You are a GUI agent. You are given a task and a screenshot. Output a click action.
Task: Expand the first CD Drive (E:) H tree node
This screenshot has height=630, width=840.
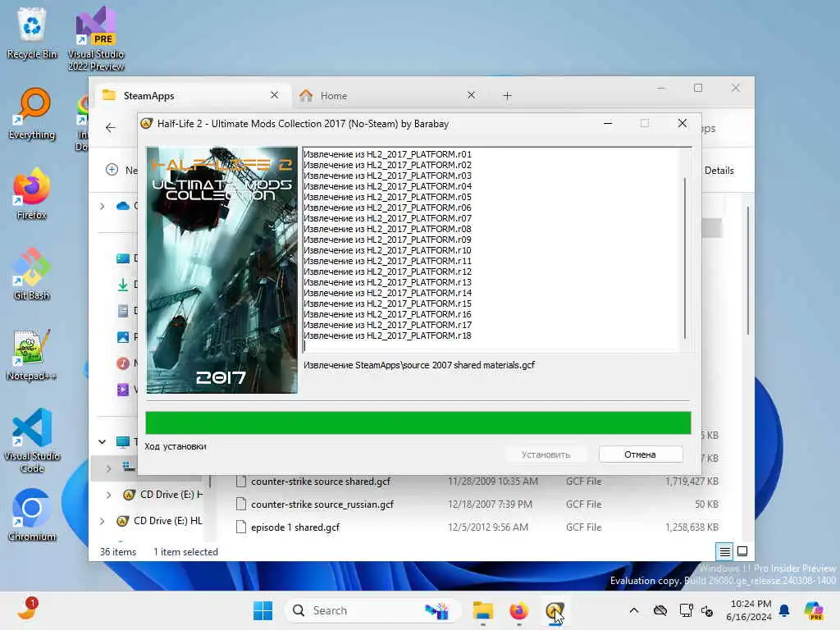(x=109, y=495)
